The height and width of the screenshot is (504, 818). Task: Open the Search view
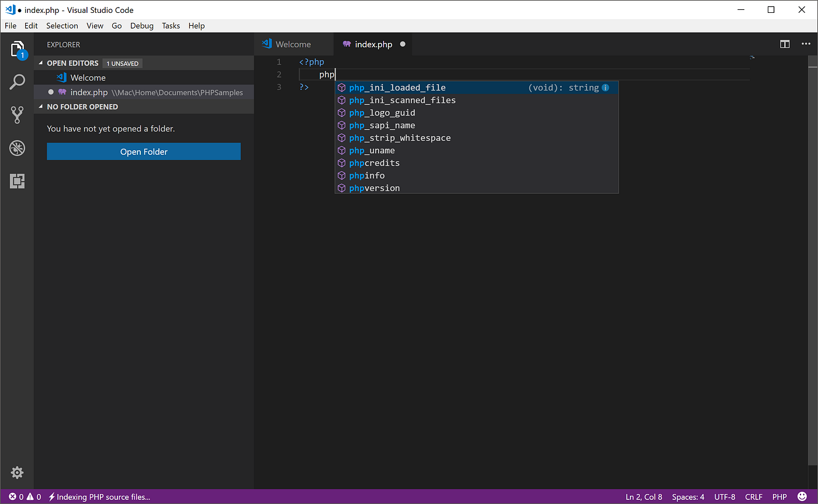click(x=17, y=82)
